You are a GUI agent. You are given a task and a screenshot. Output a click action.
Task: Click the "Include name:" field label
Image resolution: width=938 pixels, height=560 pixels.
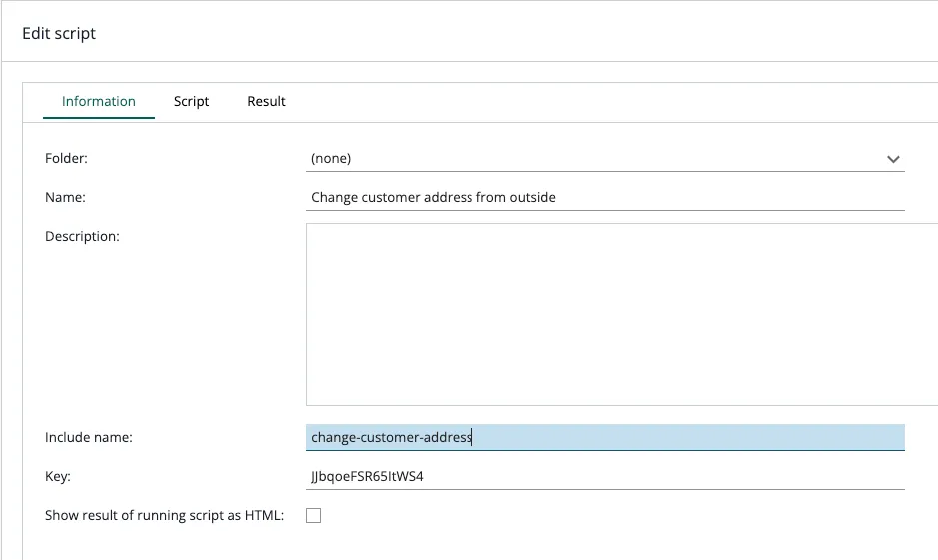pyautogui.click(x=89, y=437)
